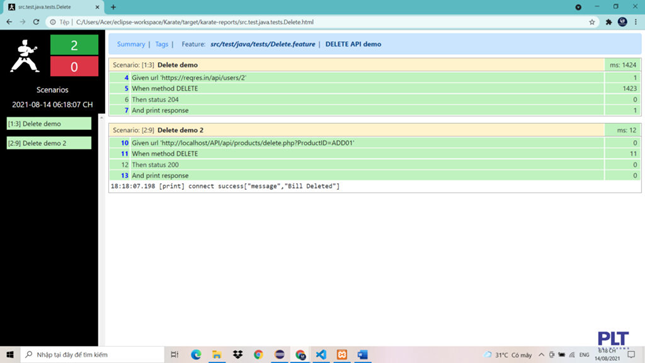The width and height of the screenshot is (645, 363).
Task: Click the address bar URL field
Action: pyautogui.click(x=321, y=22)
